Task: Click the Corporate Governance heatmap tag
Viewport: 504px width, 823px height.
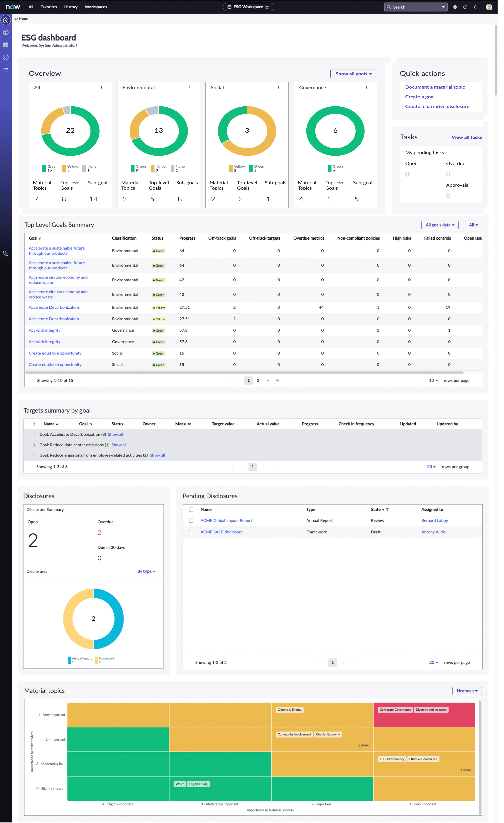Action: tap(395, 710)
